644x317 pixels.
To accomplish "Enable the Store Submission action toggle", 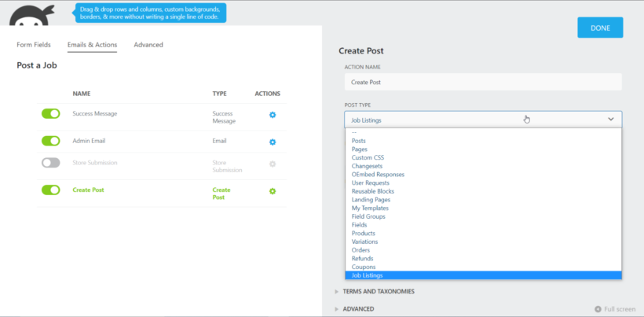I will [x=50, y=163].
